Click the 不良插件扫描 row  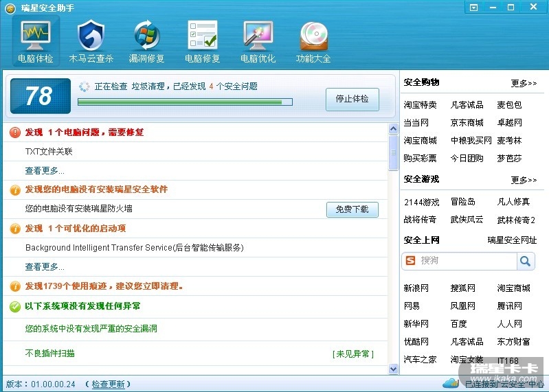point(195,353)
